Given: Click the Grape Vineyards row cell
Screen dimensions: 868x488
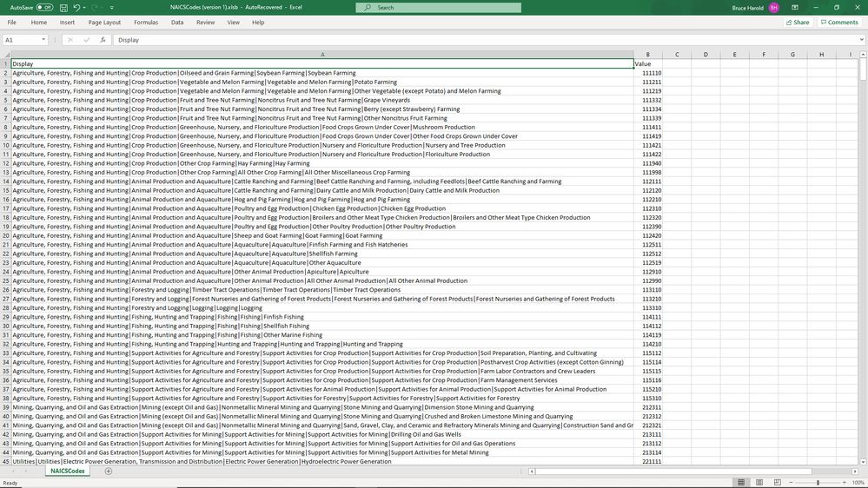Looking at the screenshot, I should click(x=322, y=100).
